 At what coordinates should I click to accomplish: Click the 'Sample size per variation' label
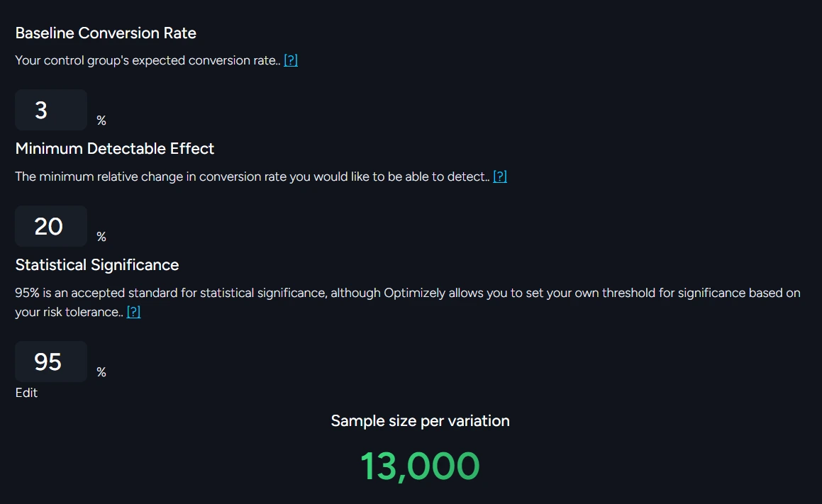click(420, 421)
